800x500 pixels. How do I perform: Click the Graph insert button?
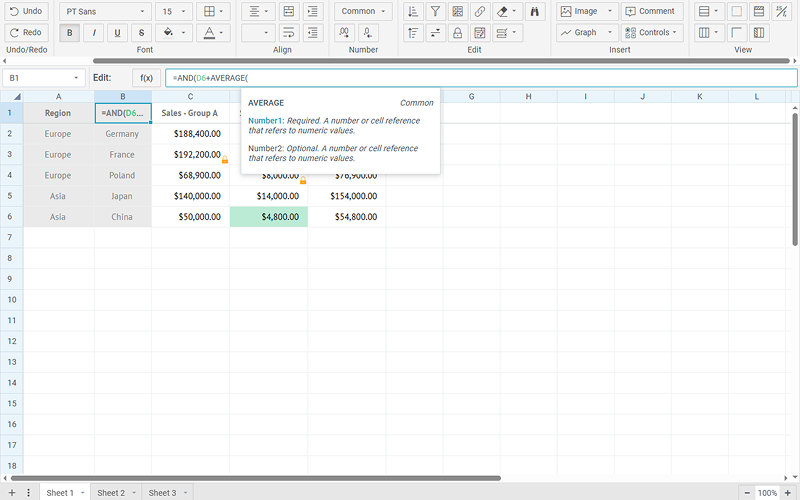pos(587,33)
